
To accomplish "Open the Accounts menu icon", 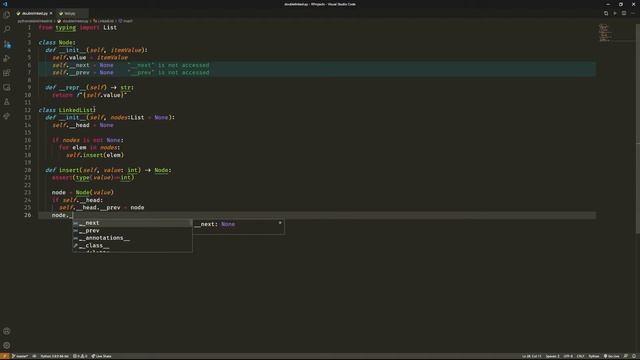I will (x=7, y=331).
